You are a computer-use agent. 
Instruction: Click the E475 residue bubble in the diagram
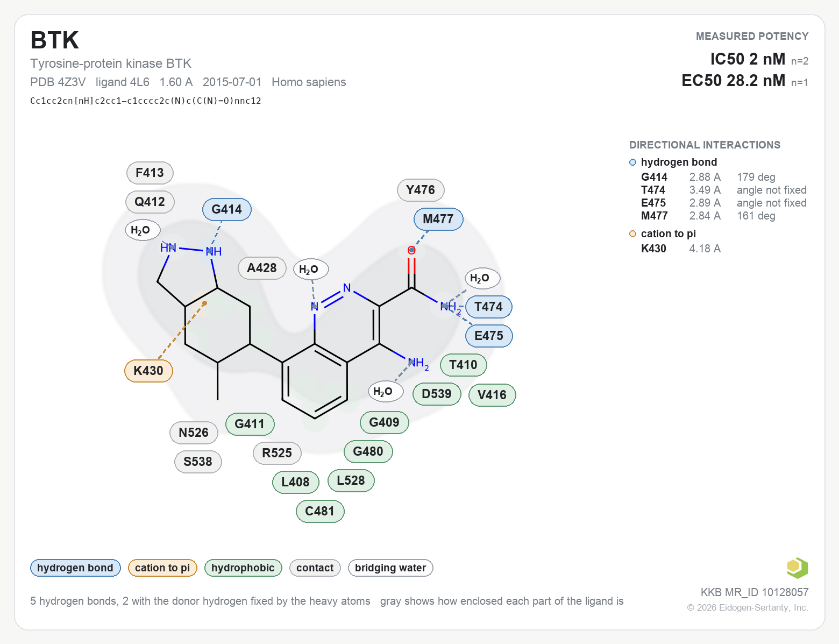pos(489,336)
